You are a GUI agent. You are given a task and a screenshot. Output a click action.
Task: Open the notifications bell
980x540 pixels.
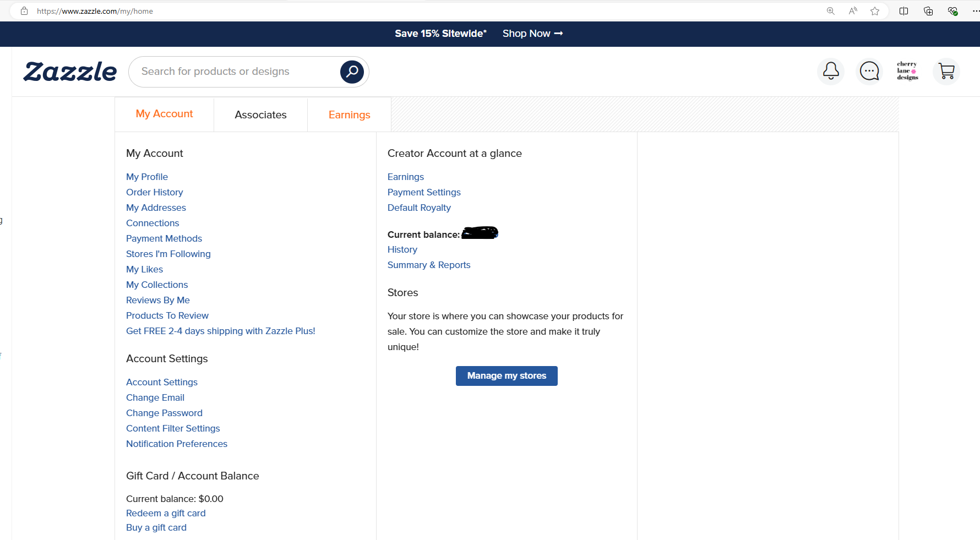(x=831, y=71)
